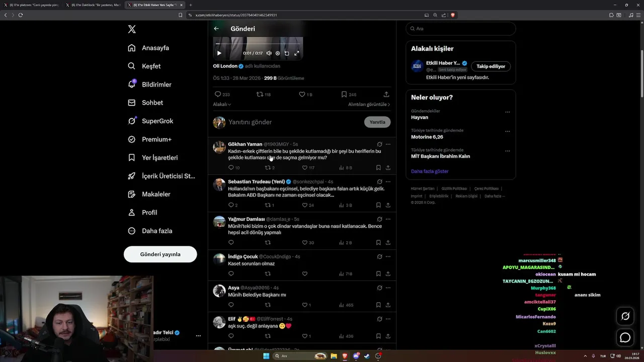View analytics on Yağmur Damlası's reply
644x362 pixels.
click(x=347, y=242)
